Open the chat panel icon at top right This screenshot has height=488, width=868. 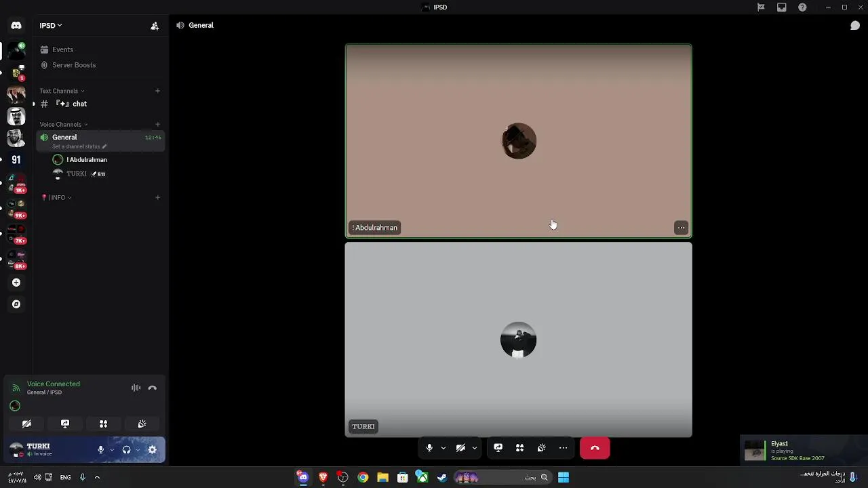click(x=855, y=26)
